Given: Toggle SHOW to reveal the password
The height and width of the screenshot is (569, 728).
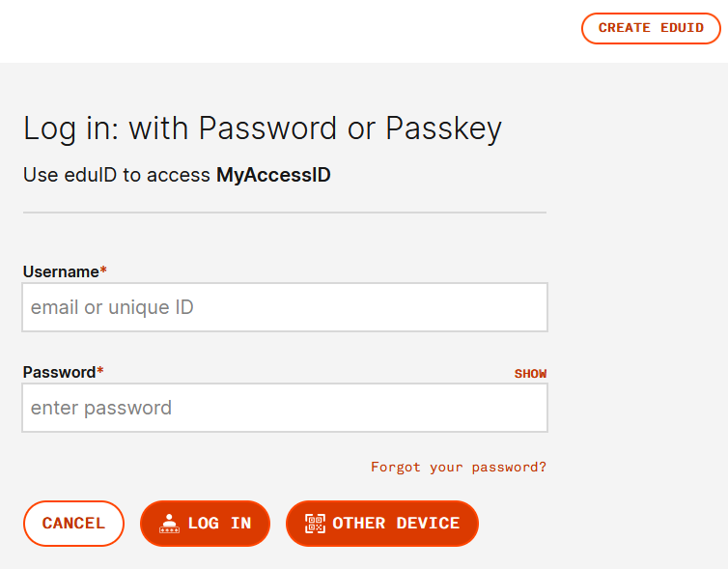Looking at the screenshot, I should click(x=530, y=374).
